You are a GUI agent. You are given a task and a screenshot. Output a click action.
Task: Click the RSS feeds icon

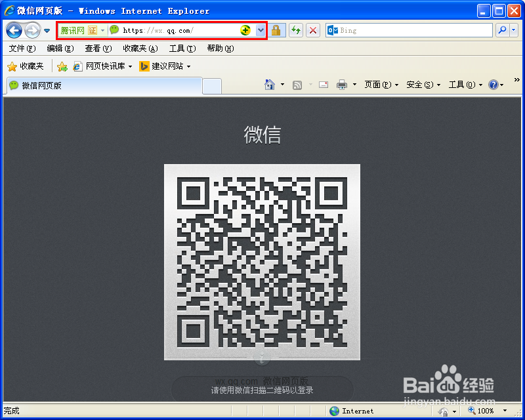pos(297,85)
